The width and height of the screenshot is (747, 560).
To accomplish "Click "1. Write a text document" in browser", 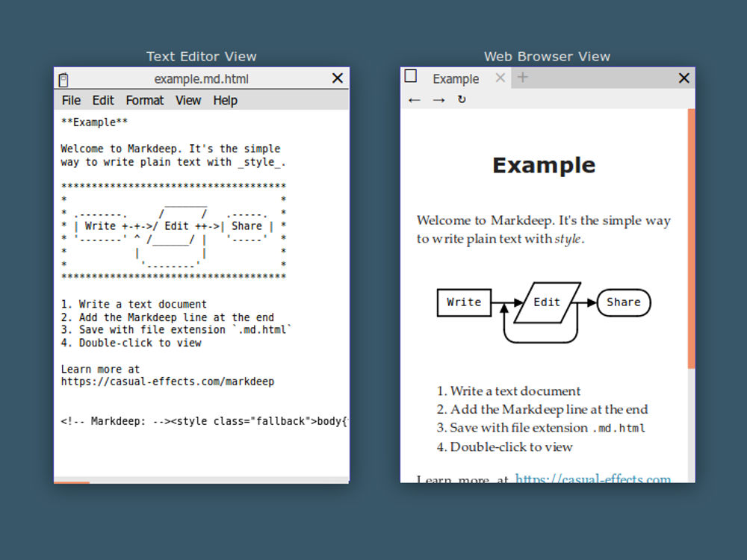I will coord(509,391).
